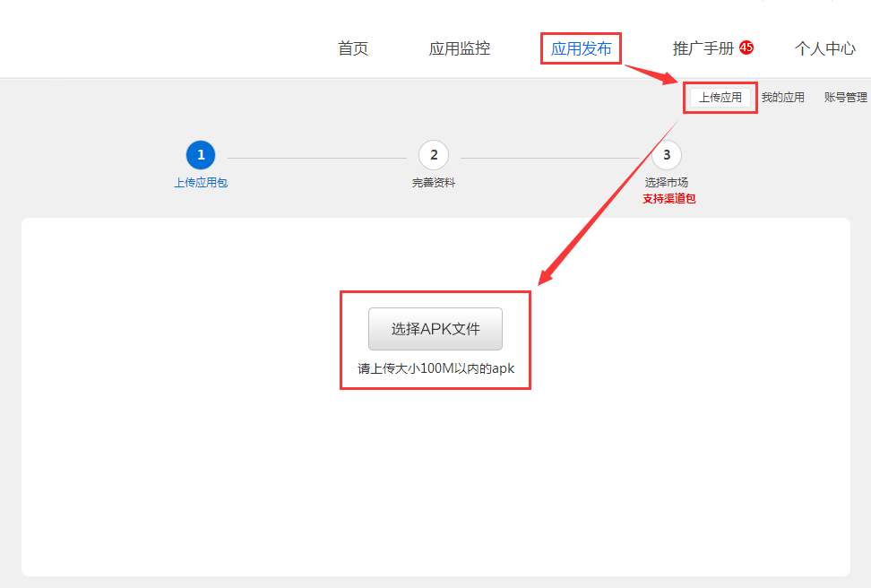Click the 请上传大小100M以内的apk hint text
Viewport: 871px width, 588px height.
[x=436, y=368]
